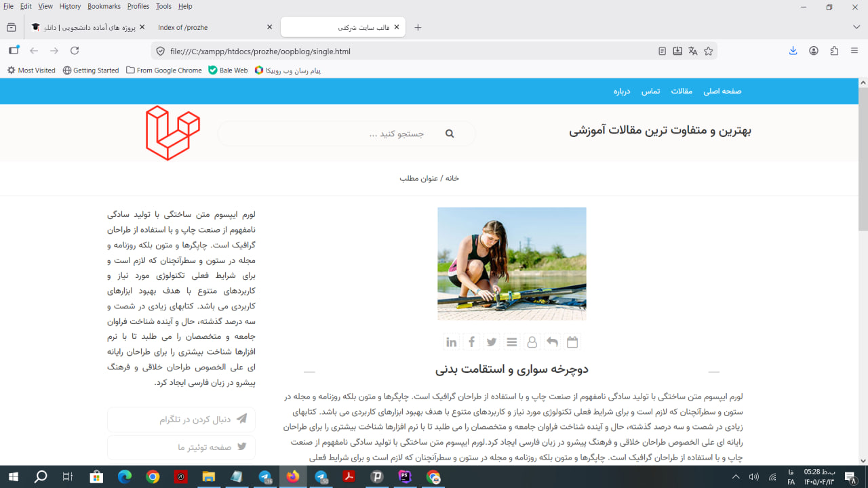The image size is (868, 488).
Task: Click the magnifier search icon
Action: (x=450, y=134)
